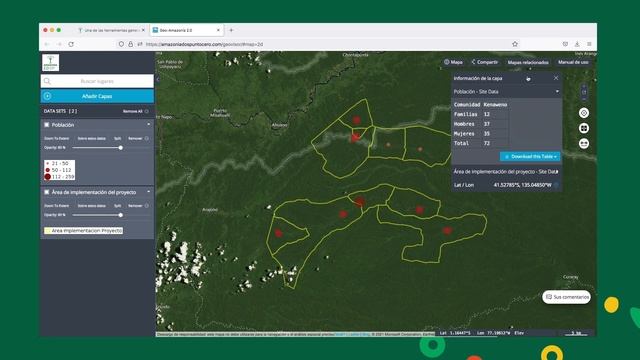Click Split for the Área de implementación layer
Screen dimensions: 640x360
118,206
